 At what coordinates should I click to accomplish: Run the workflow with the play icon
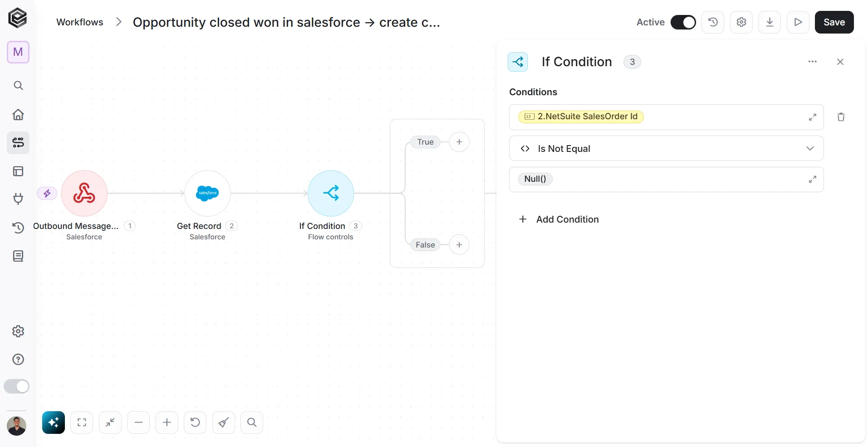click(798, 22)
